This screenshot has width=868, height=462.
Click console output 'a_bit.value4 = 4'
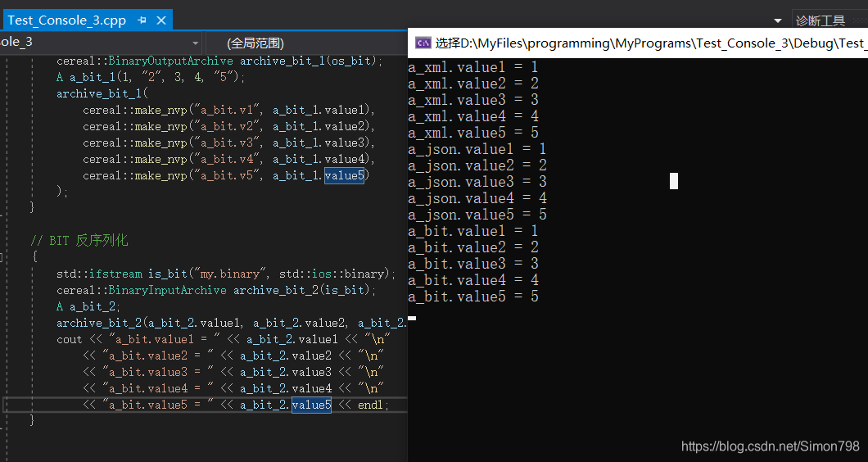[473, 280]
